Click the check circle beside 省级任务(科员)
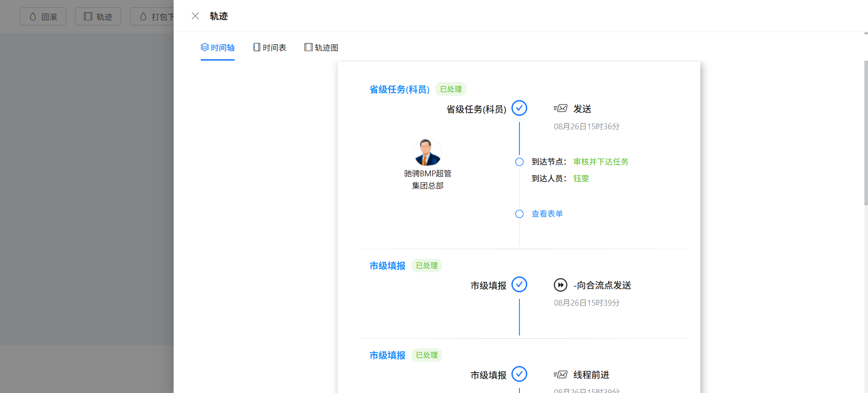 click(x=519, y=108)
